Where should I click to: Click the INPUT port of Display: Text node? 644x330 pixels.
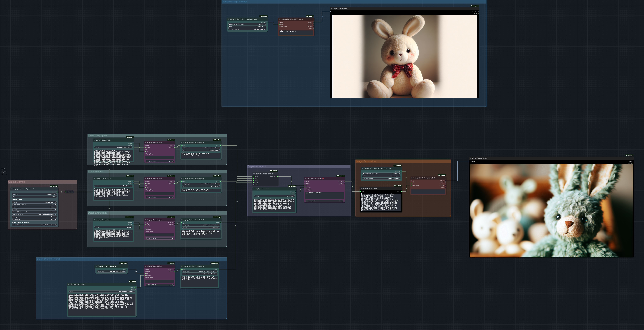361,191
